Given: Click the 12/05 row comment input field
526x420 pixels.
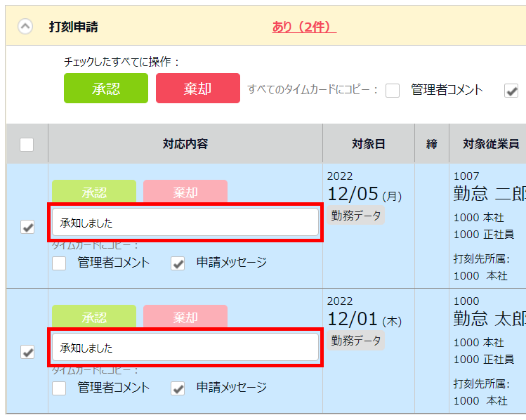Looking at the screenshot, I should (185, 223).
